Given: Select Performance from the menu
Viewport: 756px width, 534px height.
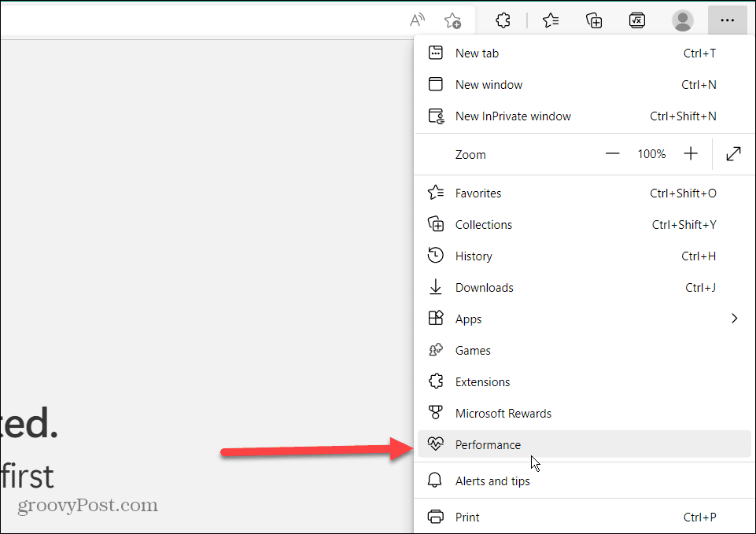Looking at the screenshot, I should point(488,444).
